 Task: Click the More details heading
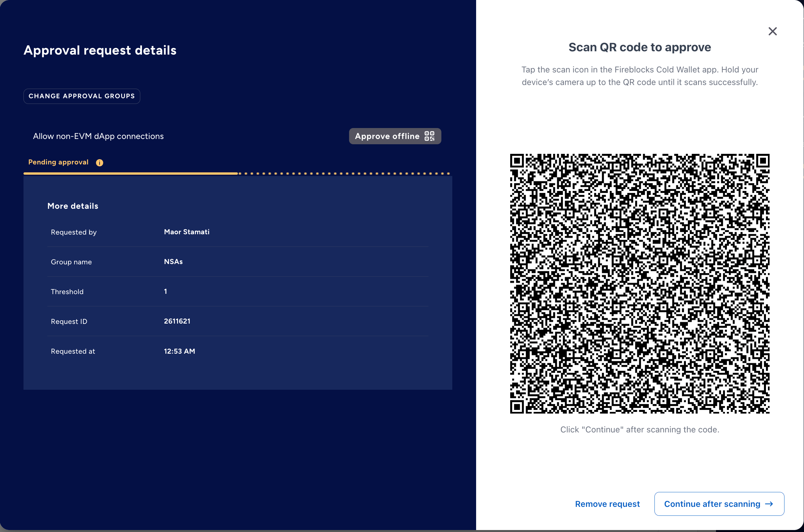point(73,206)
